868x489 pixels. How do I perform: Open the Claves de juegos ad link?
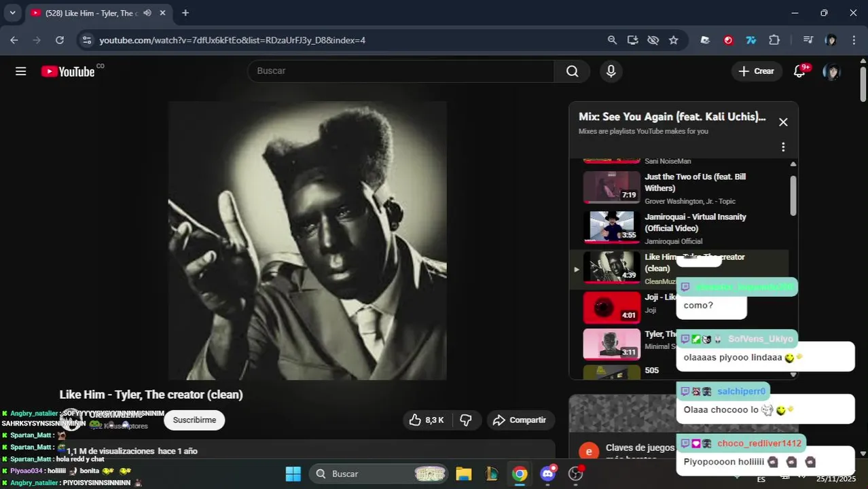coord(640,448)
